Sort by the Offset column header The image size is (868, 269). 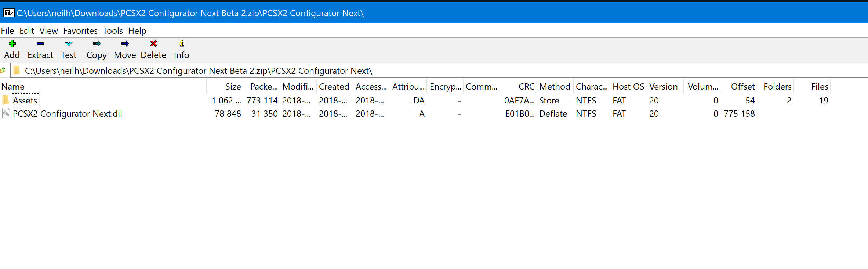point(738,87)
